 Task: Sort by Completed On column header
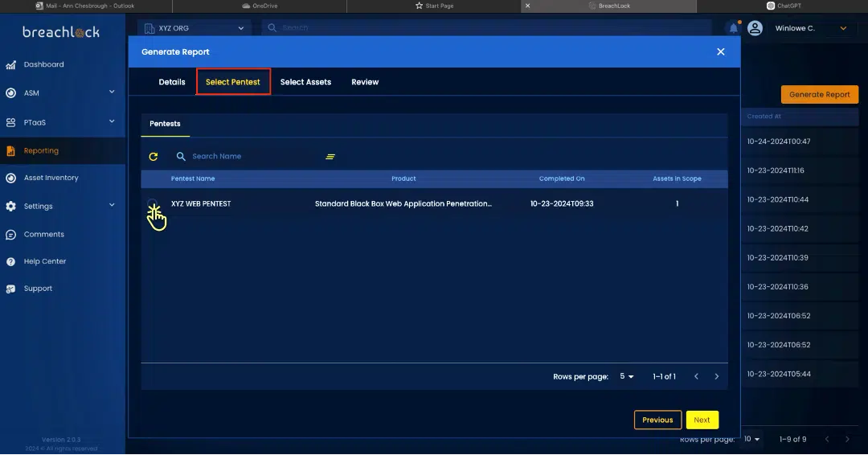click(x=561, y=178)
